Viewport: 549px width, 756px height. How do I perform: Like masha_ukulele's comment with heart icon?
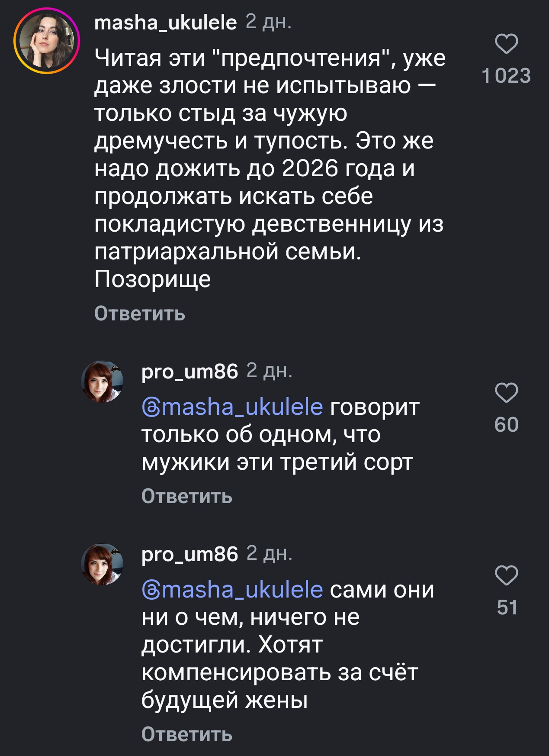coord(506,44)
